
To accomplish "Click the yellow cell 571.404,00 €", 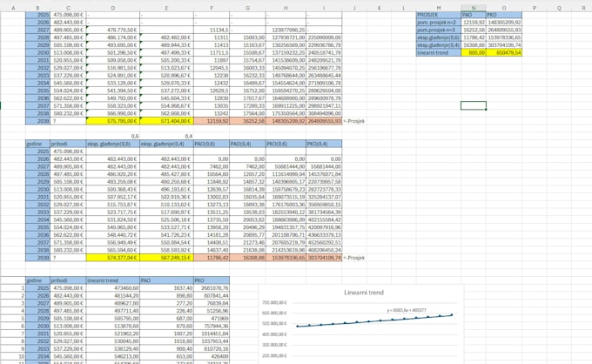I will (166, 121).
